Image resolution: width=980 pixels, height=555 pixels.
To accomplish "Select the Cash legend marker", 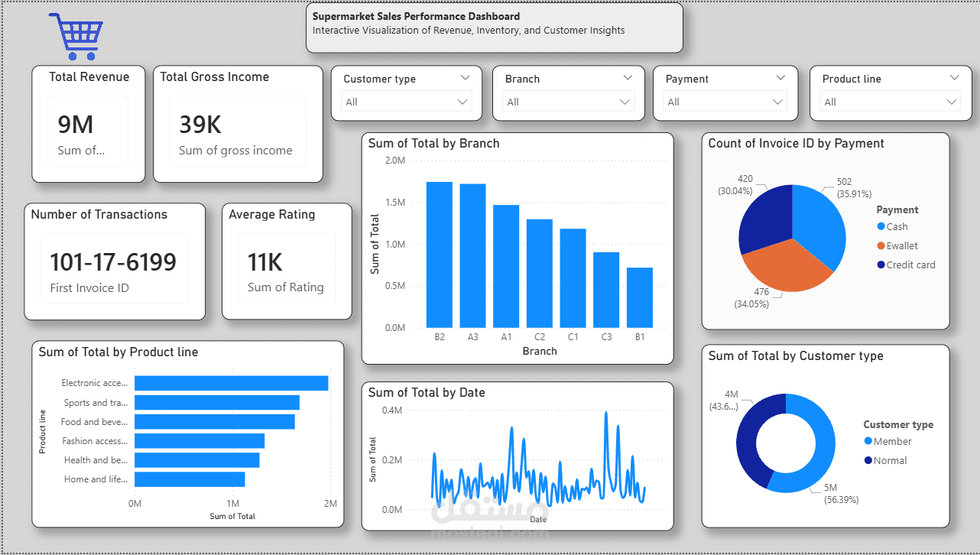I will (x=881, y=226).
